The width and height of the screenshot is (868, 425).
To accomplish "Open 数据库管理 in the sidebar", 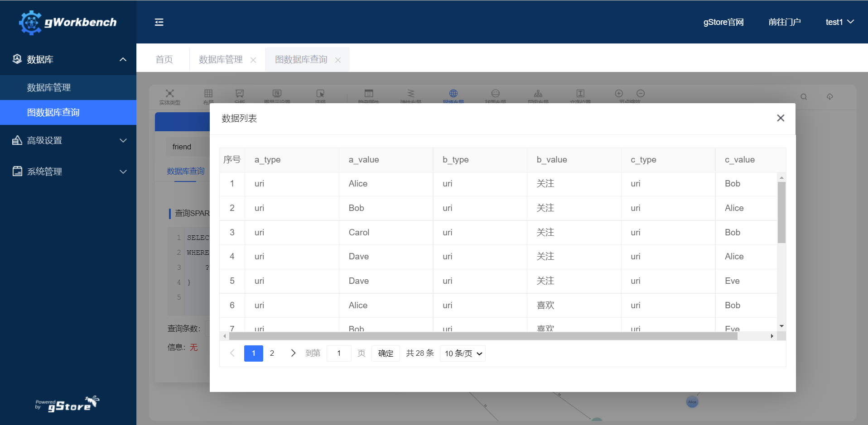I will pos(49,87).
